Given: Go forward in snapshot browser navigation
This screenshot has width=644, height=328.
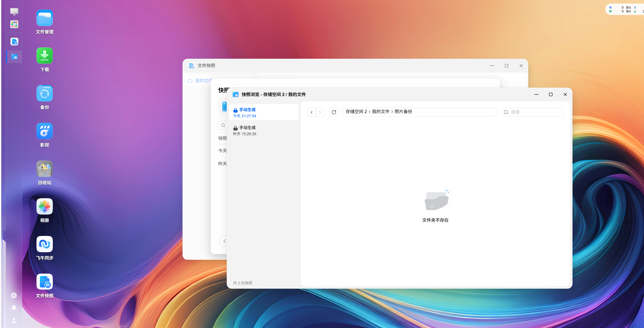Looking at the screenshot, I should [320, 112].
